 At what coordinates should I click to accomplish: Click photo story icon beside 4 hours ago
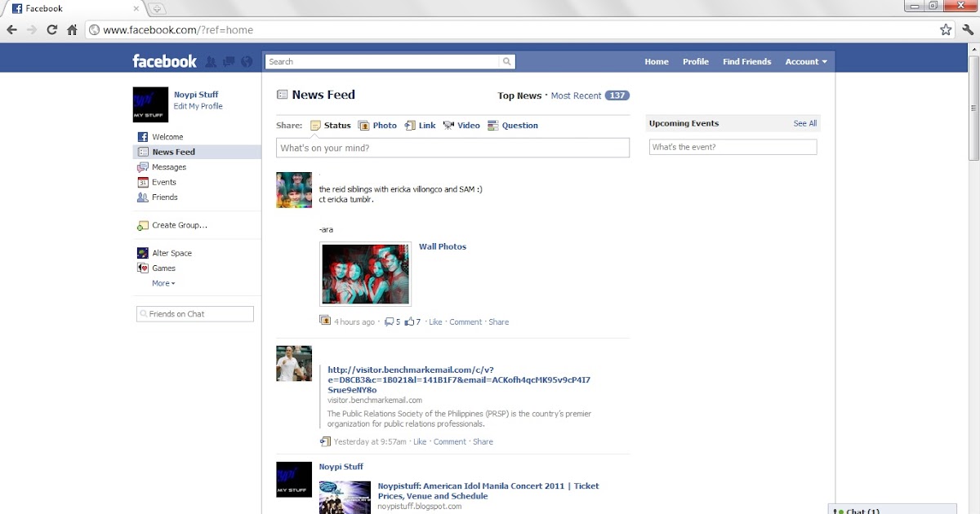325,321
